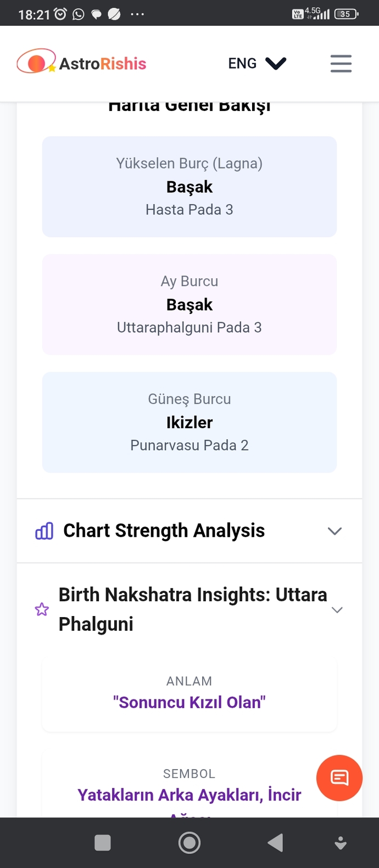Image resolution: width=379 pixels, height=868 pixels.
Task: Expand the Chart Strength Analysis chevron
Action: click(x=335, y=531)
